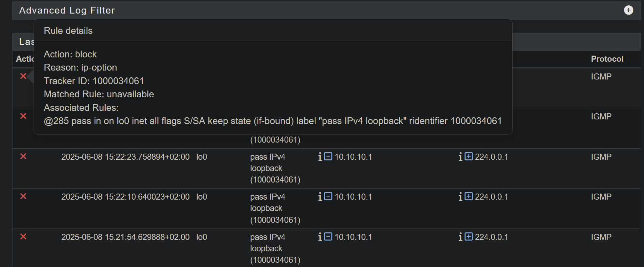Toggle minus block button for 10.10.10.1 at 15:21:54
The image size is (644, 267).
point(328,236)
